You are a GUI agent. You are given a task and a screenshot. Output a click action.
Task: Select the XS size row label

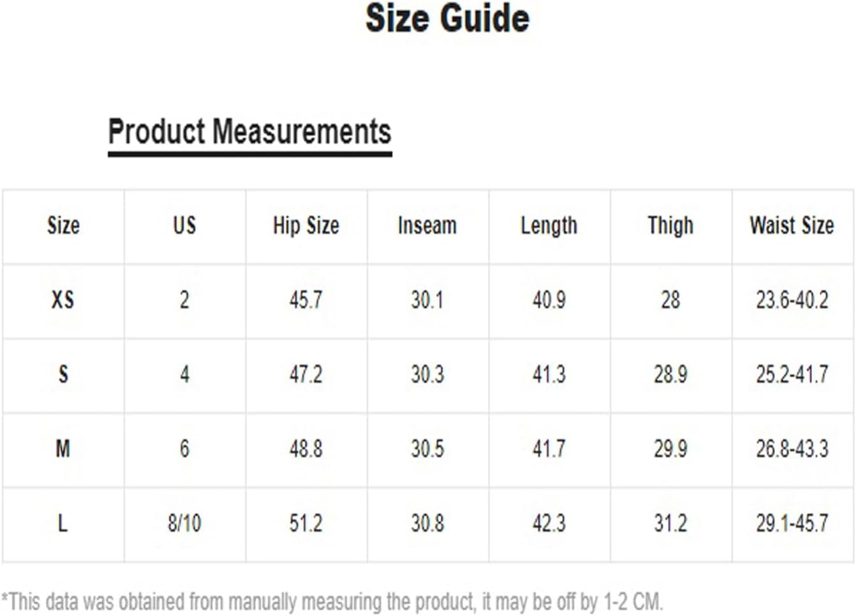tap(63, 300)
